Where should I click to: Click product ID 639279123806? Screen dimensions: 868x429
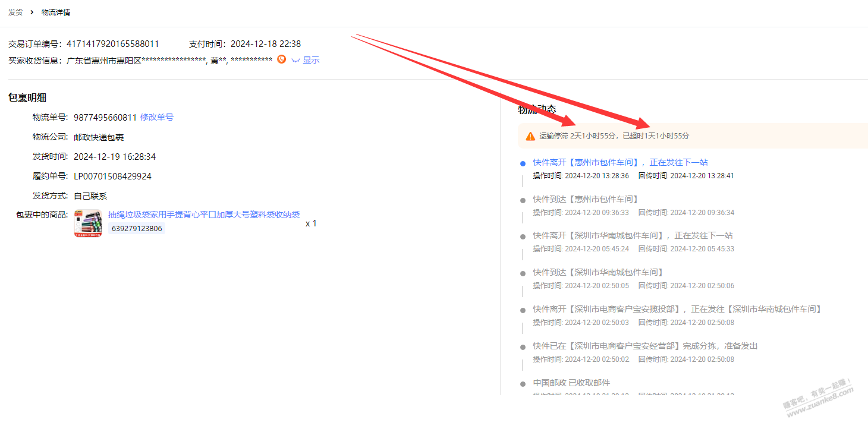(x=137, y=229)
